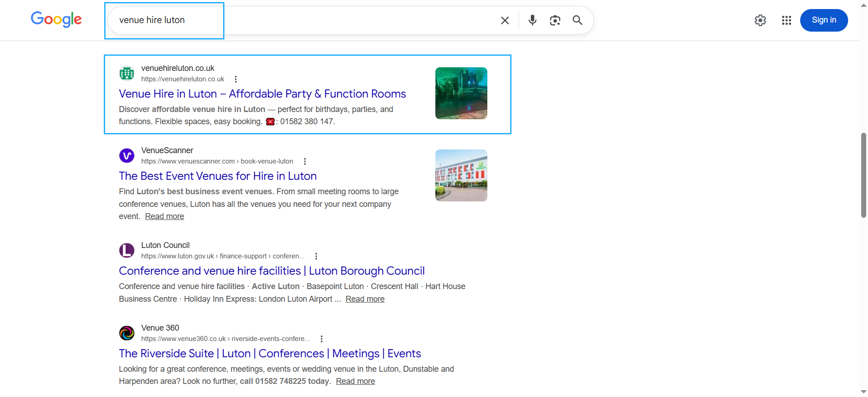Click the Luton Council site name
This screenshot has height=397, width=868.
click(165, 245)
